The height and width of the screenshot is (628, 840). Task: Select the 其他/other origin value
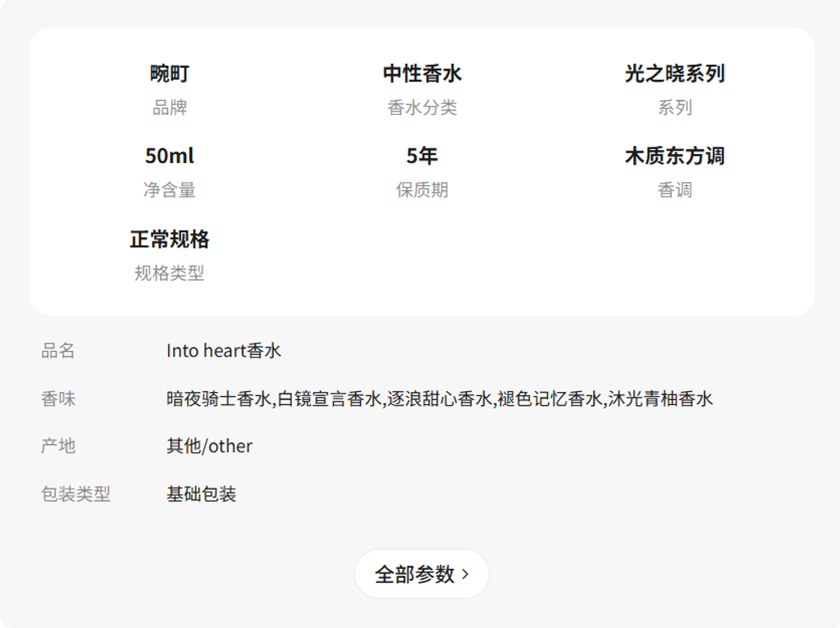[x=209, y=446]
